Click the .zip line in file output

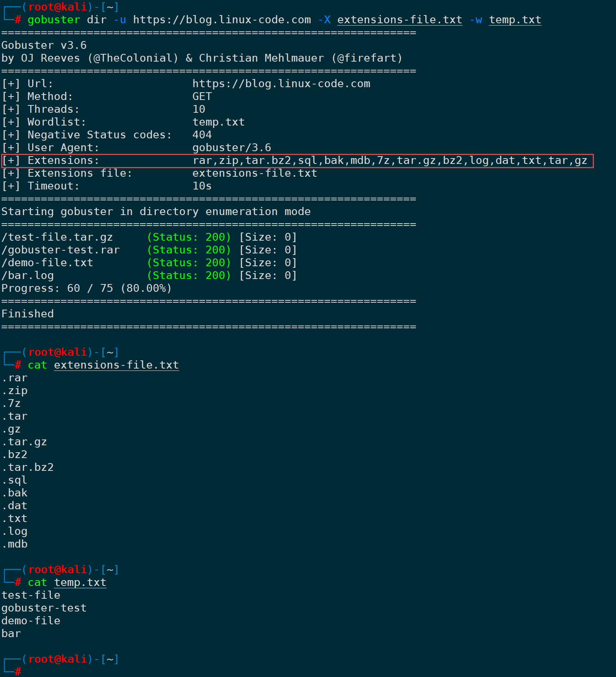(14, 391)
